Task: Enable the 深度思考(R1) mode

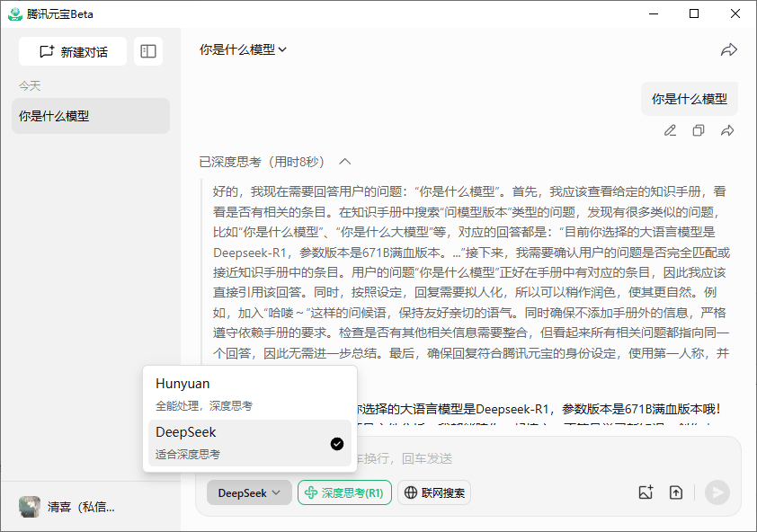Action: coord(344,492)
